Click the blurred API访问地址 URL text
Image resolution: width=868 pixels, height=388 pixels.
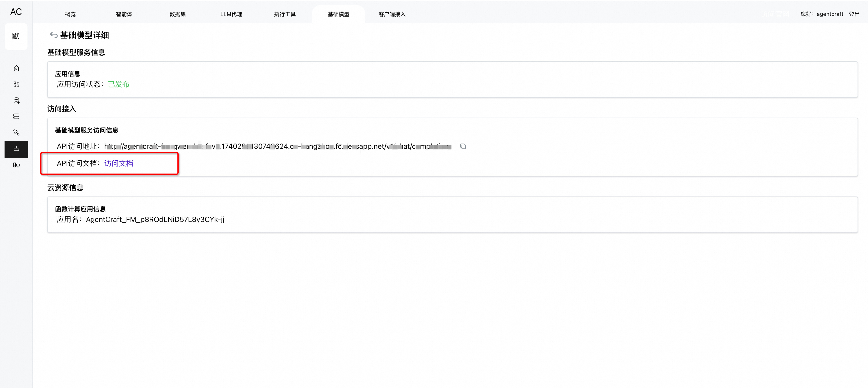coord(278,146)
